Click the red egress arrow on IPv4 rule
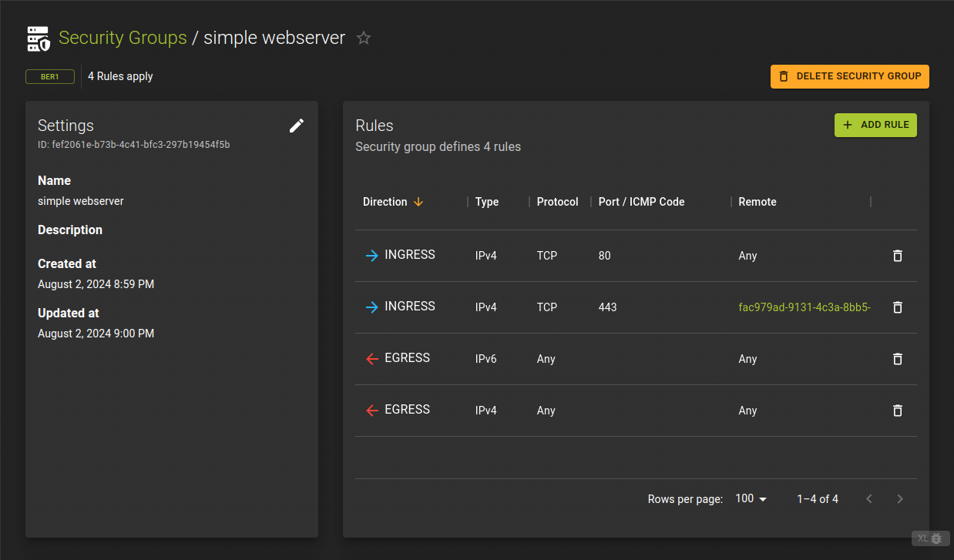This screenshot has height=560, width=954. (x=371, y=411)
